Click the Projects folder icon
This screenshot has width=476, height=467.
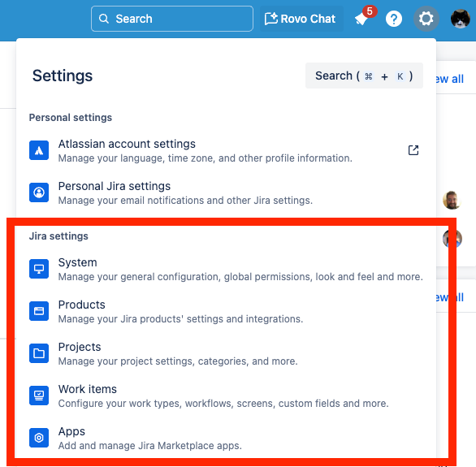tap(39, 353)
